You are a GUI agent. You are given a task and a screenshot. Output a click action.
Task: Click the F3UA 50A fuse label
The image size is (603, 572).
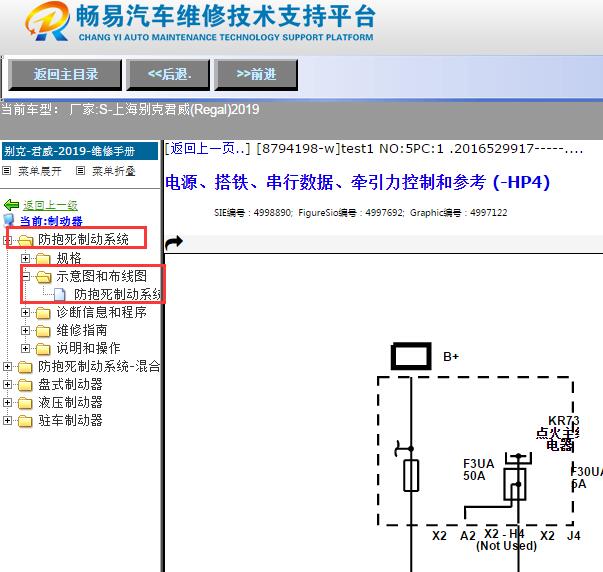pos(479,470)
